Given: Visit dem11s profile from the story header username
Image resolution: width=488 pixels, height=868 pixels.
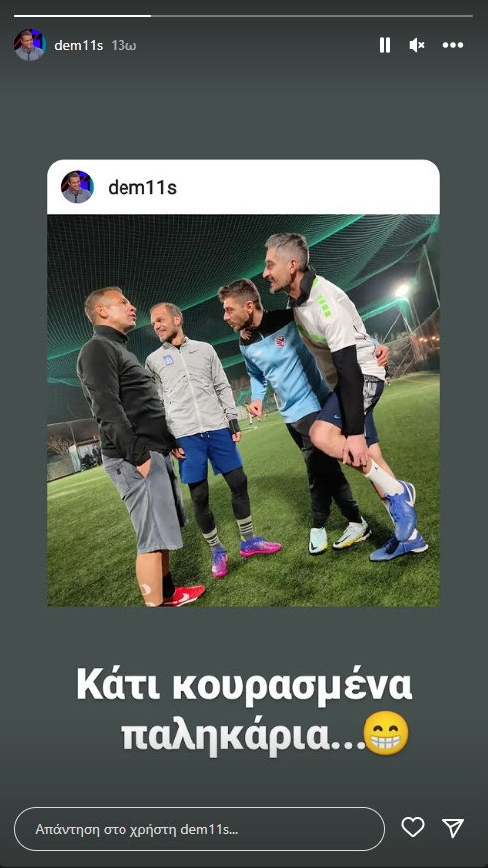Looking at the screenshot, I should coord(78,46).
